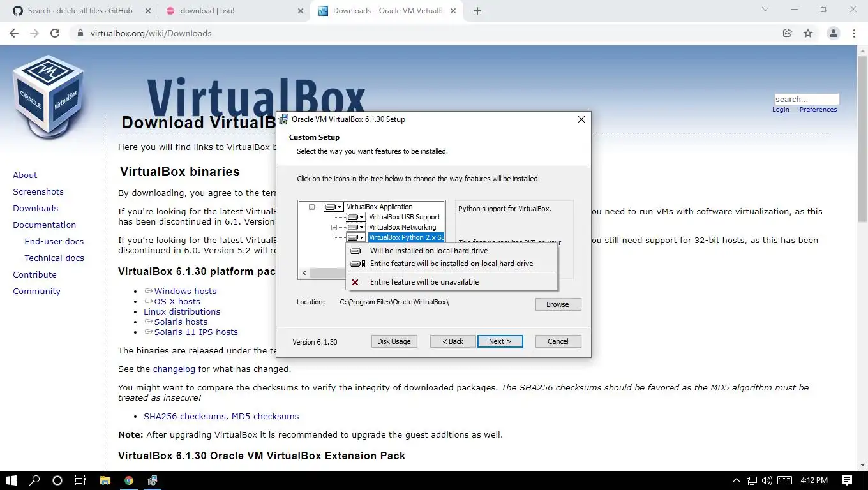
Task: Open the SHA256 checksums link
Action: [185, 416]
